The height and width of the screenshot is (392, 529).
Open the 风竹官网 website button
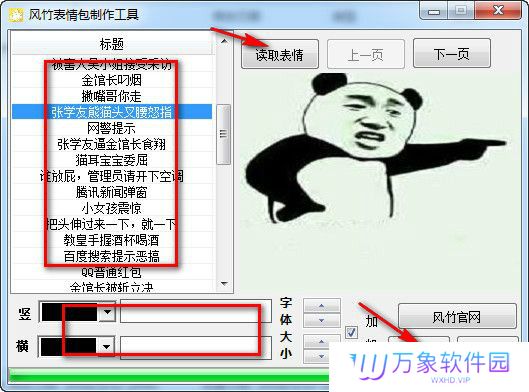457,316
